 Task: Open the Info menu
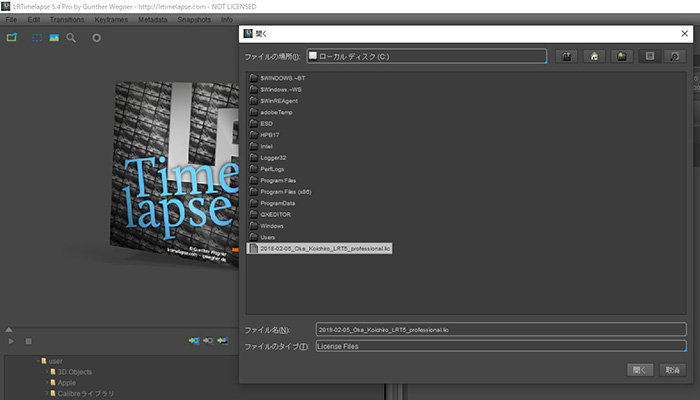tap(227, 20)
